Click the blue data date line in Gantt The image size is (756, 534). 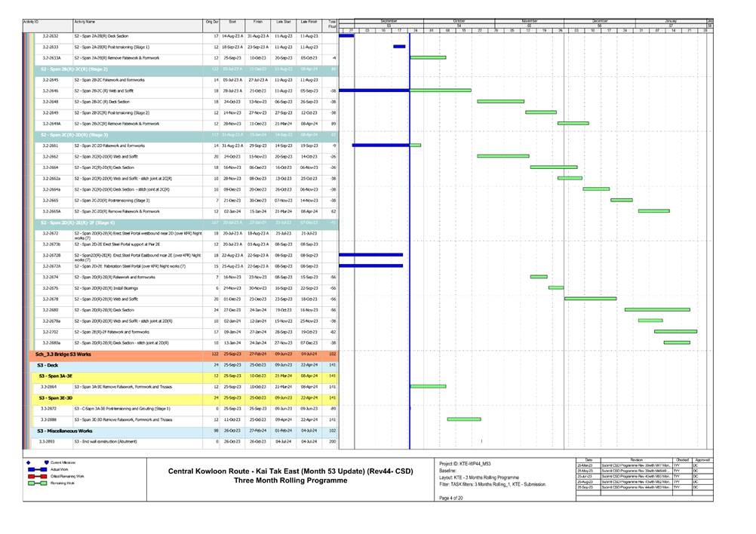coord(409,226)
